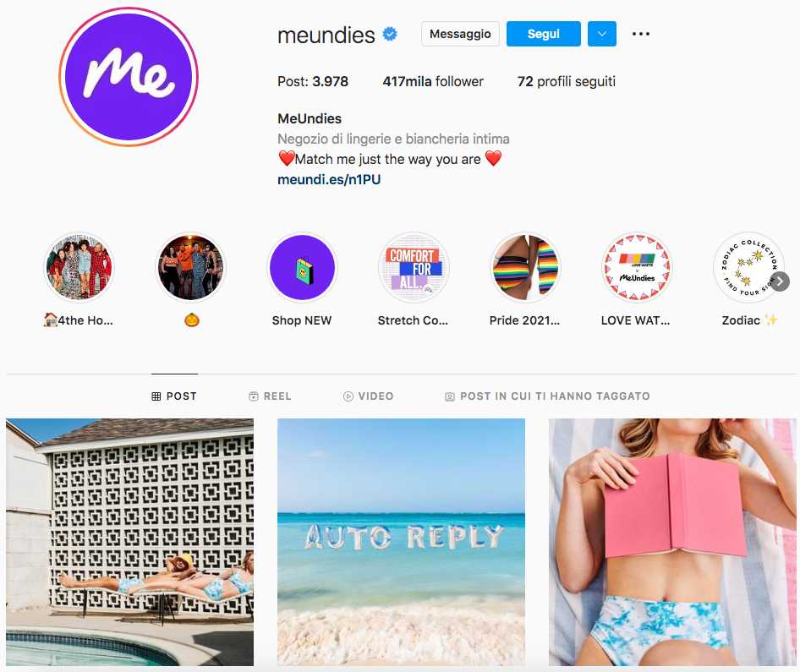Open the meundi.es/n1PU link
The height and width of the screenshot is (672, 800).
coord(329,179)
